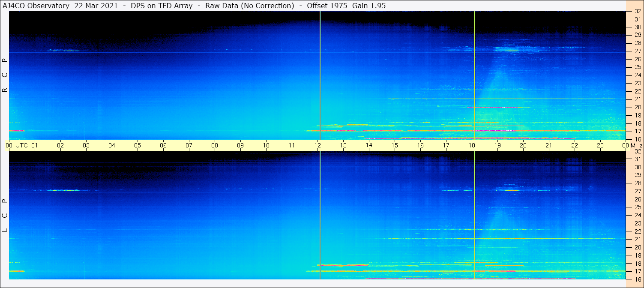
Task: Select hour 11 on the UTC axis
Action: pos(292,145)
